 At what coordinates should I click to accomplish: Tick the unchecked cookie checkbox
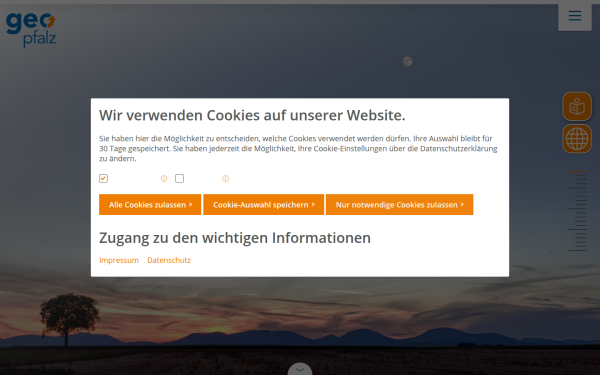(x=179, y=179)
